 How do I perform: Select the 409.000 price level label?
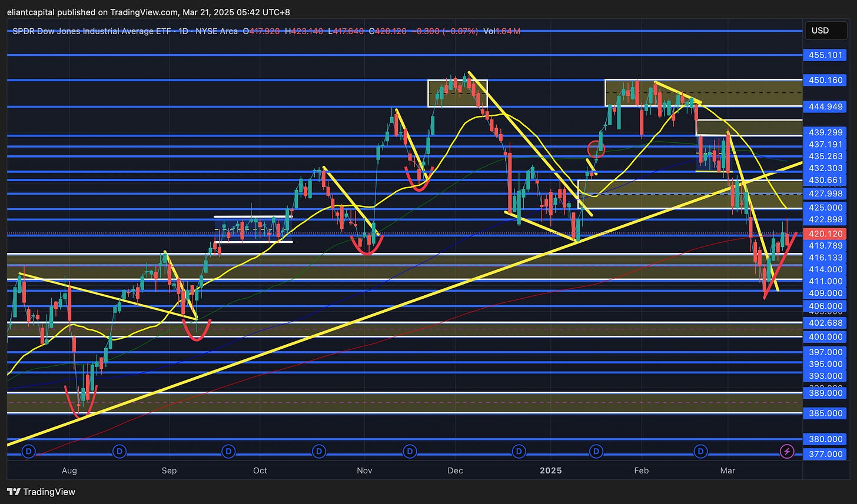tap(826, 293)
